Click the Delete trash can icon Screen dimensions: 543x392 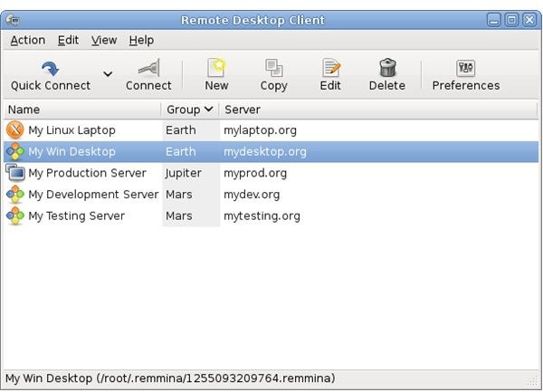(387, 68)
